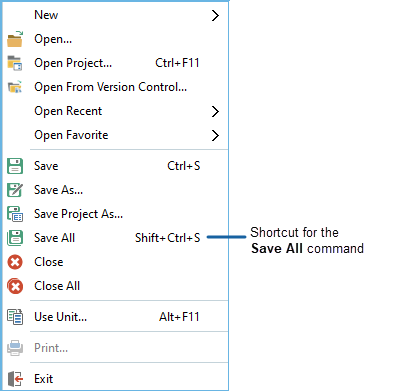Expand the New submenu arrow

(x=215, y=15)
